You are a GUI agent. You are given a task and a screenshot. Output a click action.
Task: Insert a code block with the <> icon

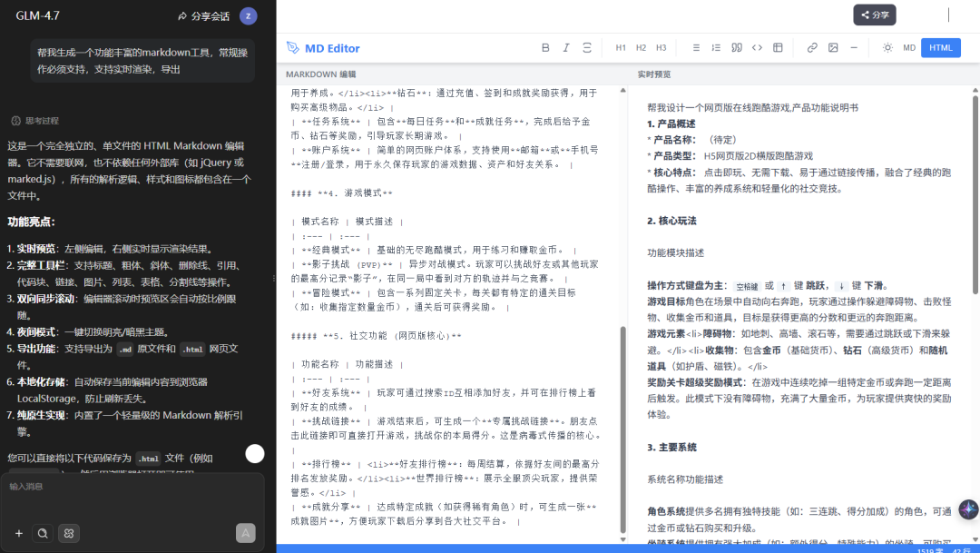pyautogui.click(x=757, y=48)
